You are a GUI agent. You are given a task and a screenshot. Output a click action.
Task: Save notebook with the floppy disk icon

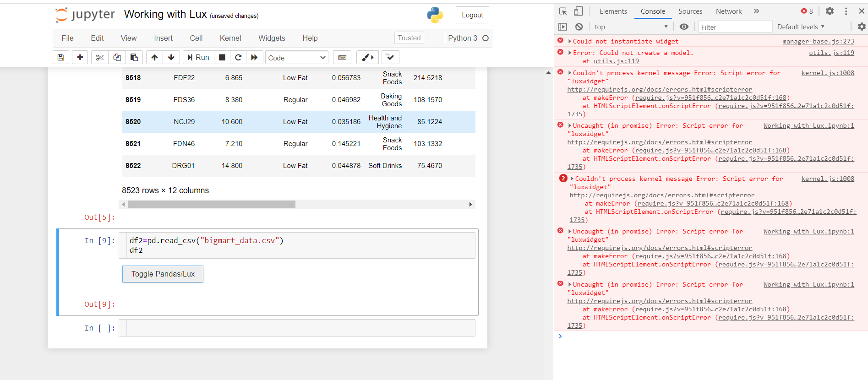click(x=61, y=57)
